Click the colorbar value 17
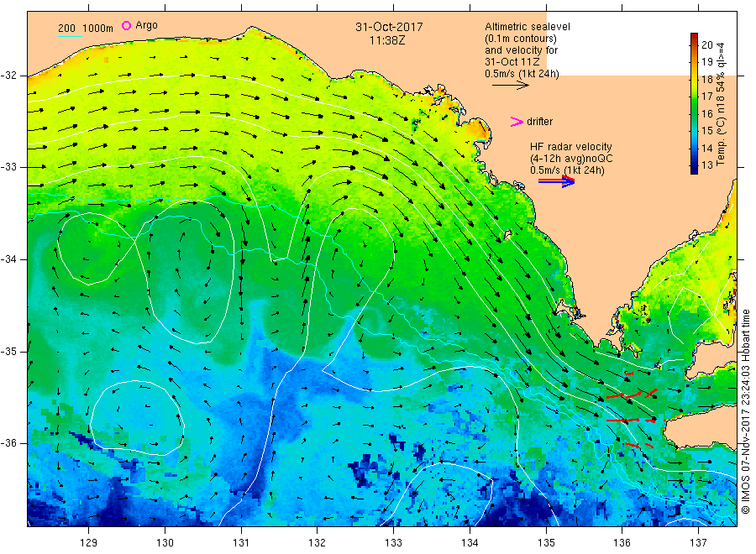 (x=707, y=97)
